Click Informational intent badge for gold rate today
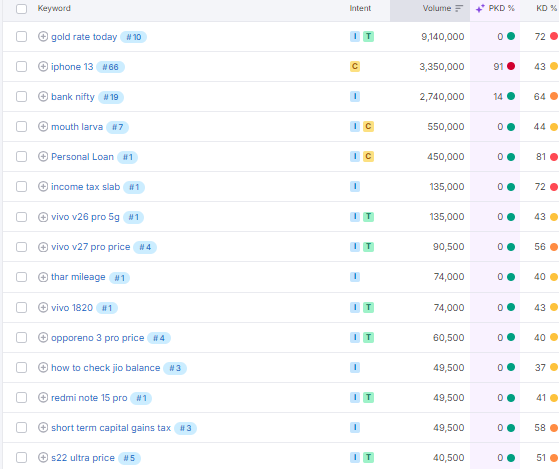Viewport: 559px width, 469px height. pyautogui.click(x=355, y=36)
